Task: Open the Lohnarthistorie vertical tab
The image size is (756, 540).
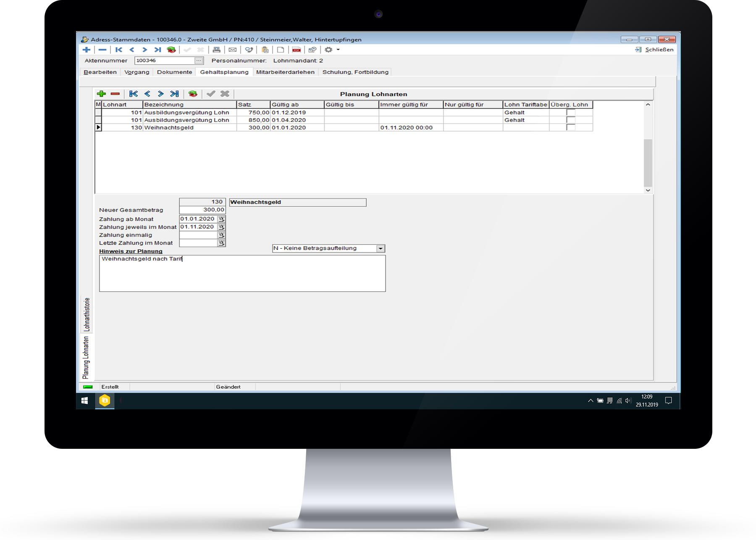Action: [x=87, y=314]
